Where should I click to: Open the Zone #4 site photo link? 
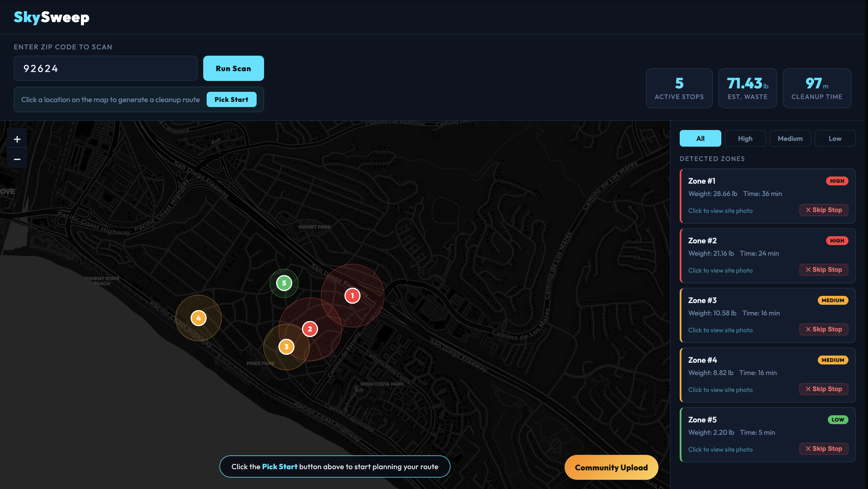coord(720,390)
